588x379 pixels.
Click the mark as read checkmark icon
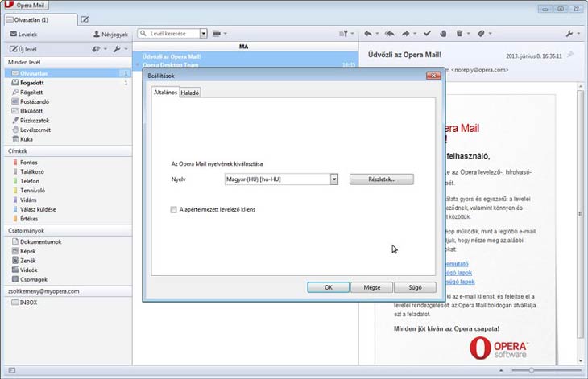click(x=428, y=34)
